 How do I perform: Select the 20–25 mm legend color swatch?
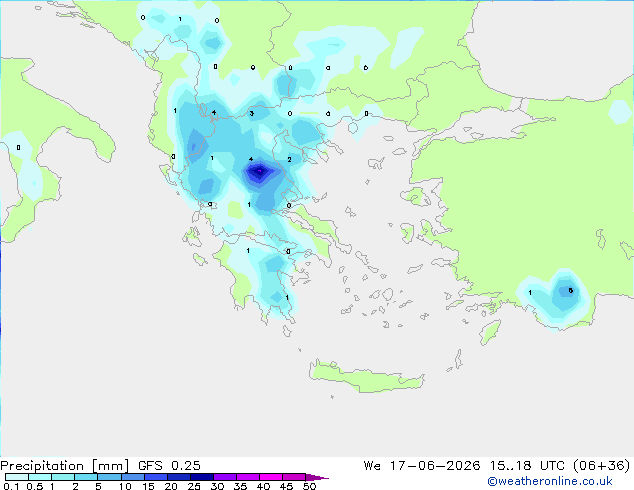tap(178, 477)
